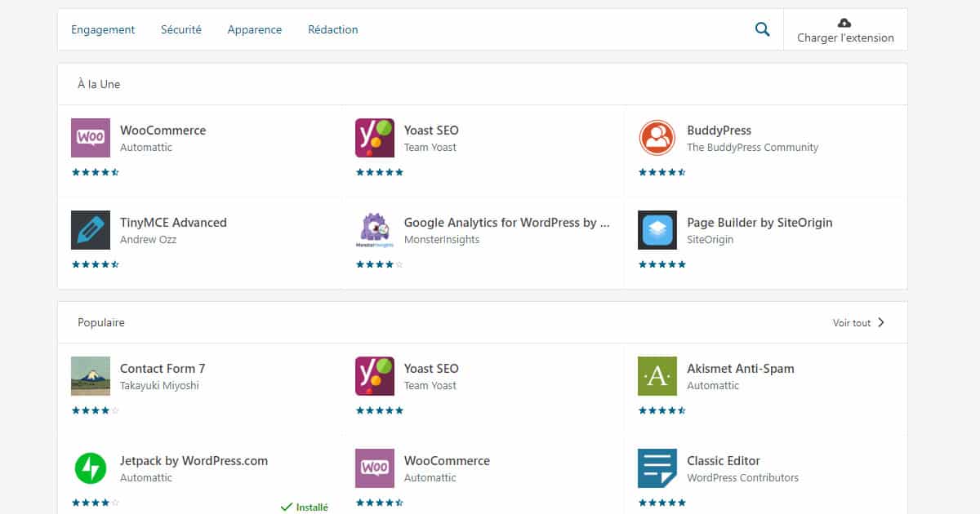The width and height of the screenshot is (980, 514).
Task: Click the chevron next to Voir tout
Action: pos(881,322)
